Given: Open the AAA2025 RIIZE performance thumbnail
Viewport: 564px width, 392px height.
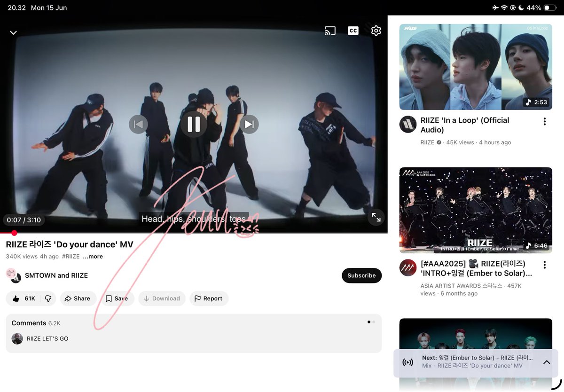Looking at the screenshot, I should coord(476,210).
